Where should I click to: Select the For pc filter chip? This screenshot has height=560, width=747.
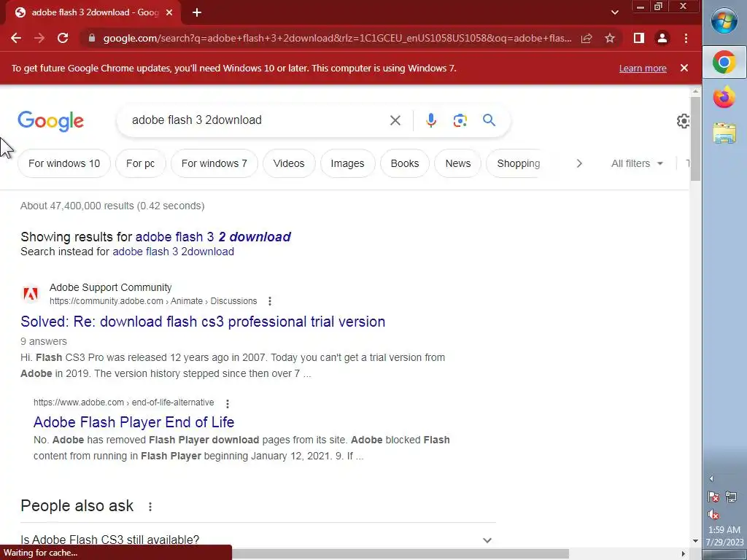pyautogui.click(x=141, y=163)
